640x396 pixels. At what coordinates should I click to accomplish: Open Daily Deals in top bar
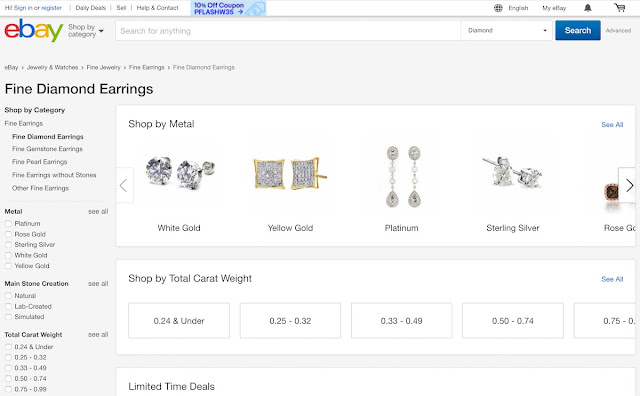(x=90, y=8)
